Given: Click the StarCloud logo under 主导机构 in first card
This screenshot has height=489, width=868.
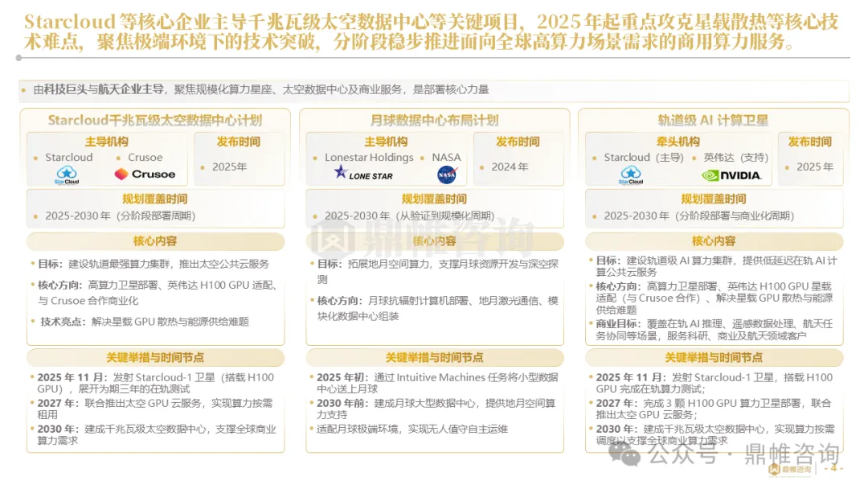Looking at the screenshot, I should (x=67, y=175).
